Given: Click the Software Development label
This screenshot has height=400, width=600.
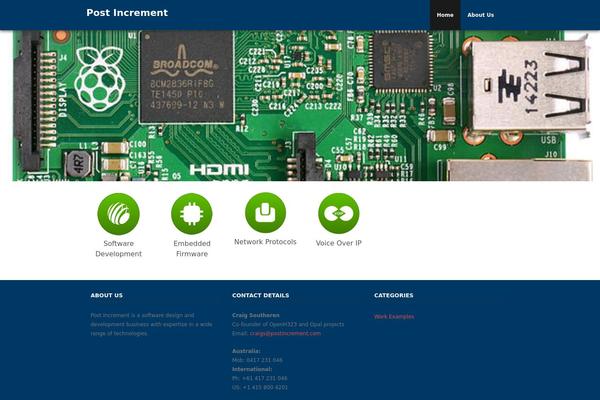Looking at the screenshot, I should (x=119, y=248).
